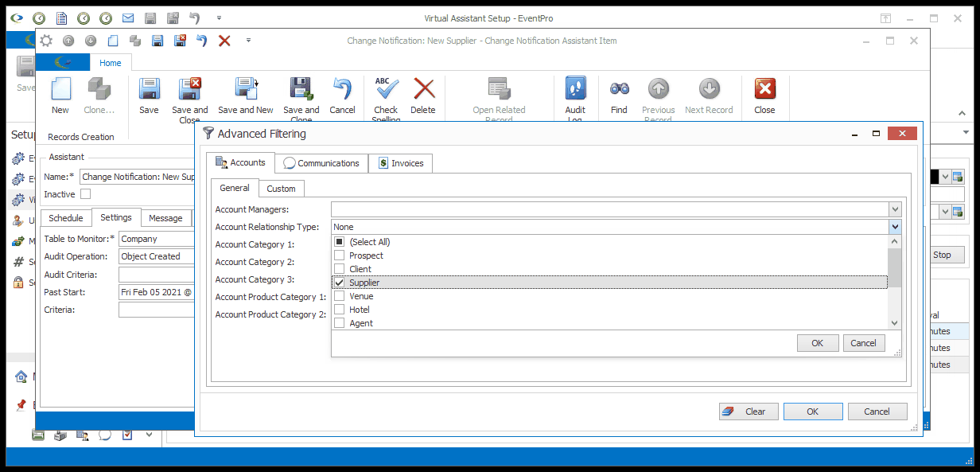Click the Audit Operation field
Screen dimensions: 980x472
point(157,256)
